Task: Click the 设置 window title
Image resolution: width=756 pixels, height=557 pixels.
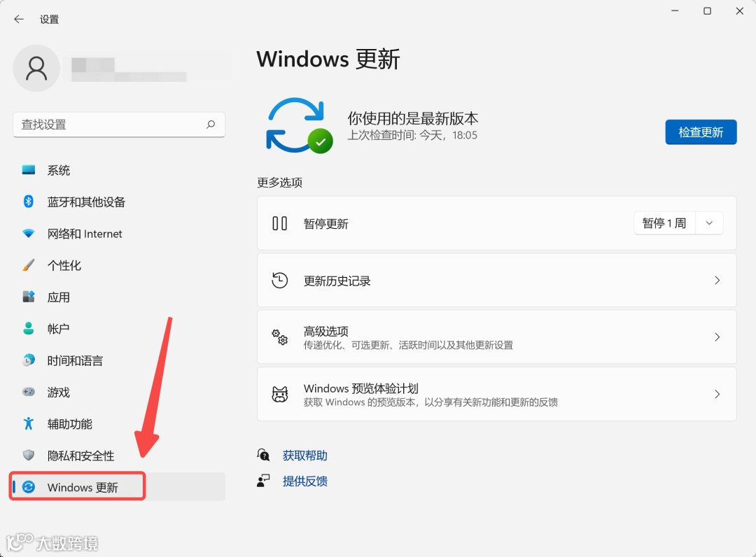Action: 49,20
